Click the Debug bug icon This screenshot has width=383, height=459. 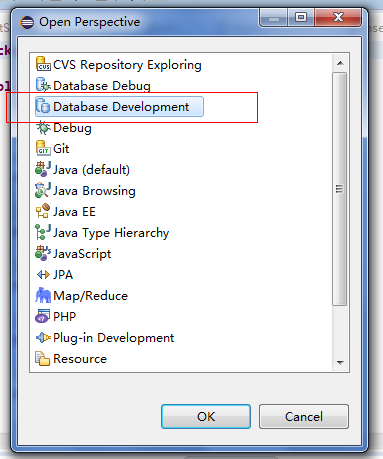43,127
